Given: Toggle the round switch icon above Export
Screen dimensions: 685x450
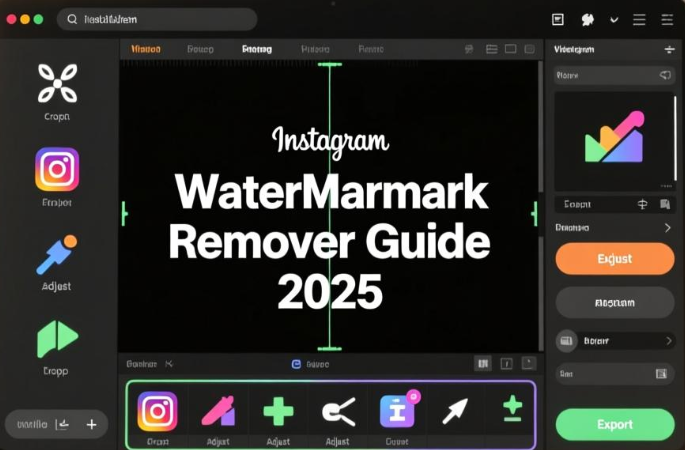Looking at the screenshot, I should 567,341.
